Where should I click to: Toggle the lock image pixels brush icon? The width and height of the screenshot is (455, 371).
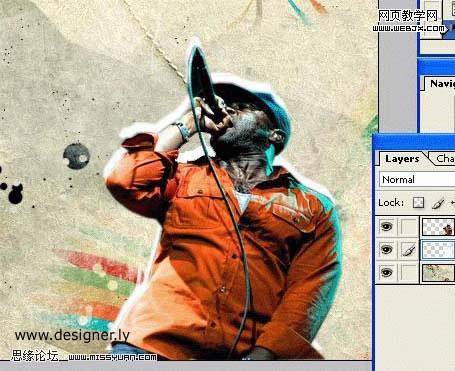[438, 203]
